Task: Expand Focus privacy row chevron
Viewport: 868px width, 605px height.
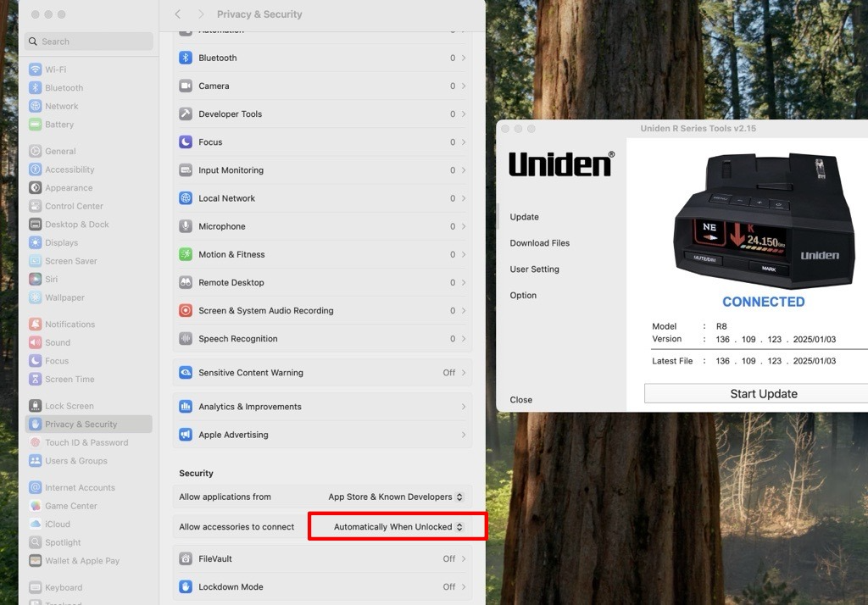Action: click(x=464, y=142)
